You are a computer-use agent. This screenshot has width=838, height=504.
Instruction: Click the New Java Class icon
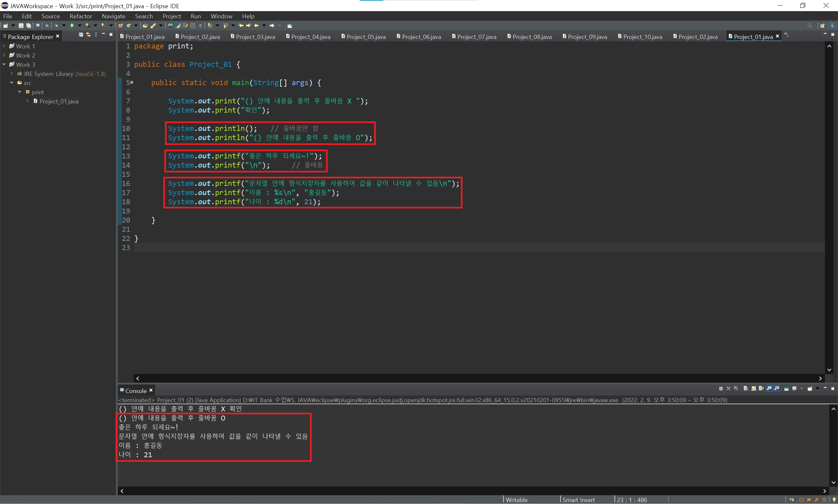click(129, 26)
